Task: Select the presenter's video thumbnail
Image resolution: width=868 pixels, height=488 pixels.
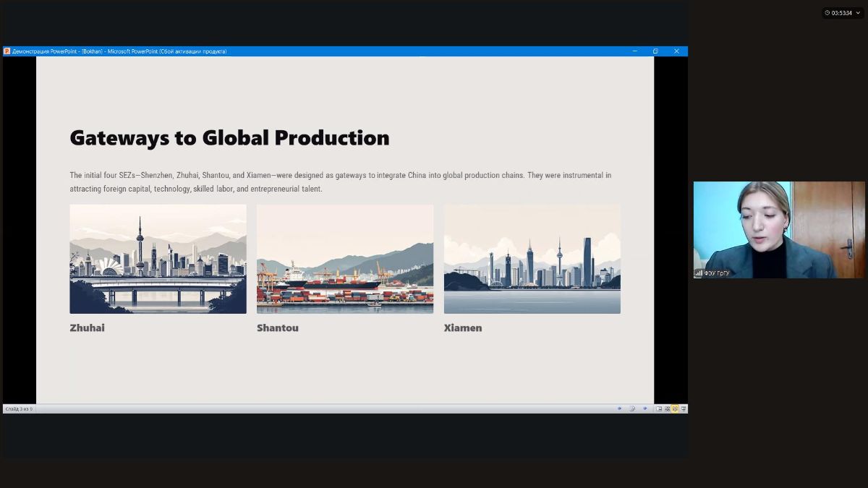Action: click(779, 229)
